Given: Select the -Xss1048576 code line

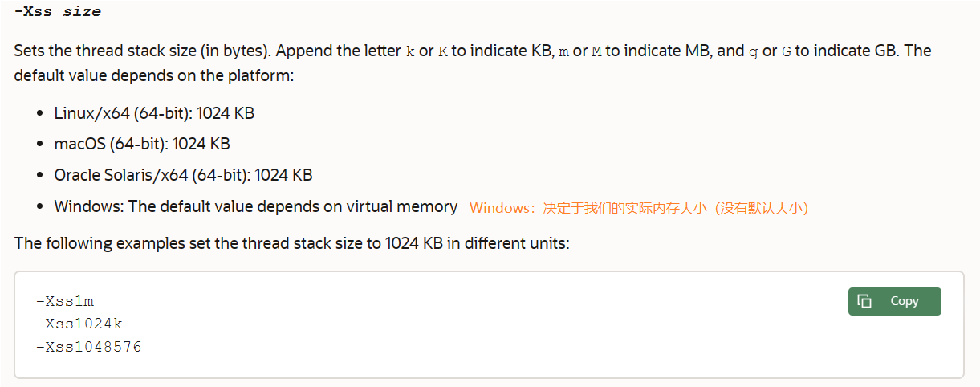Looking at the screenshot, I should 88,347.
